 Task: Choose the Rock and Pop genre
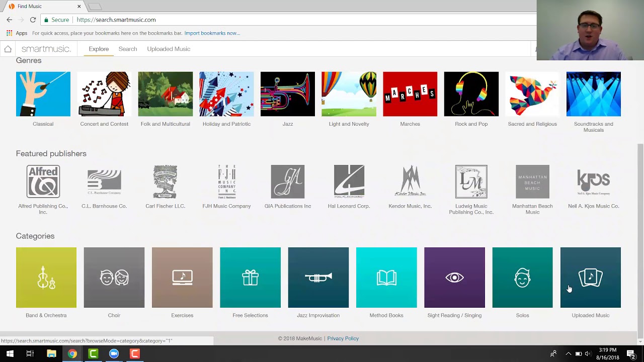pyautogui.click(x=471, y=94)
